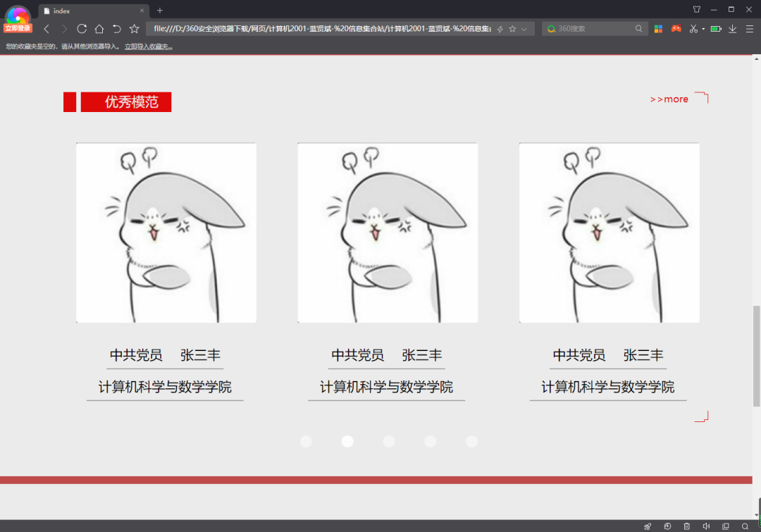Expand the screenshot tool dropdown arrow
761x532 pixels.
click(x=703, y=29)
